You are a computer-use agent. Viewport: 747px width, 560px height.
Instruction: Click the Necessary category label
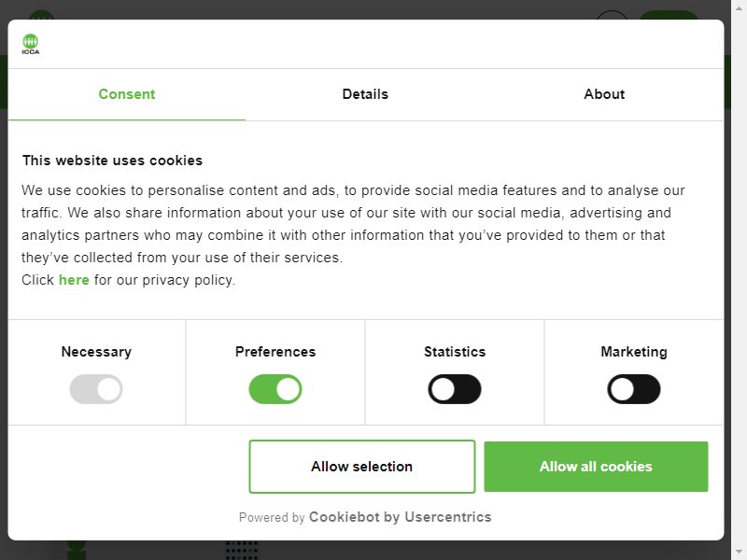96,352
